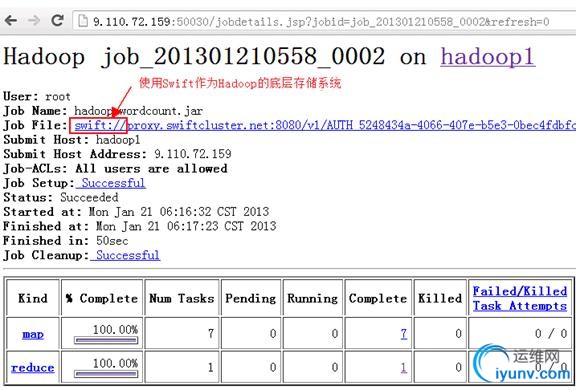Click the reduce 100.00% progress bar
The width and height of the screenshot is (576, 390).
tap(106, 374)
